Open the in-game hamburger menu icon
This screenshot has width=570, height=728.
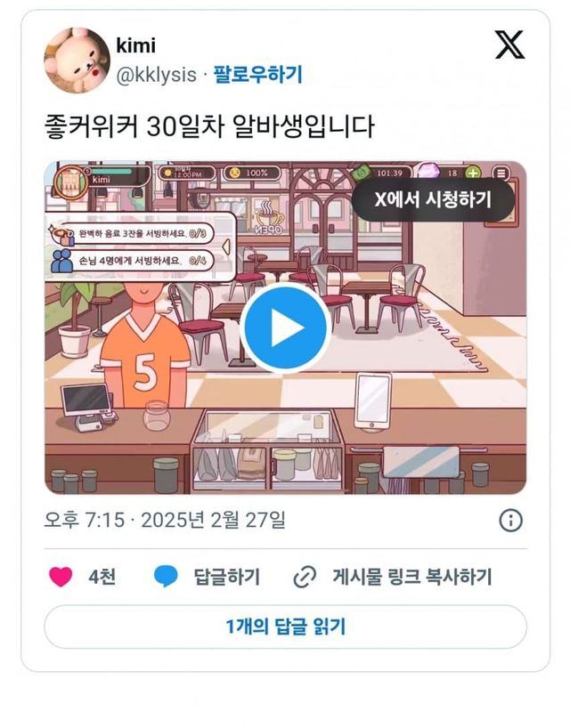[x=501, y=174]
